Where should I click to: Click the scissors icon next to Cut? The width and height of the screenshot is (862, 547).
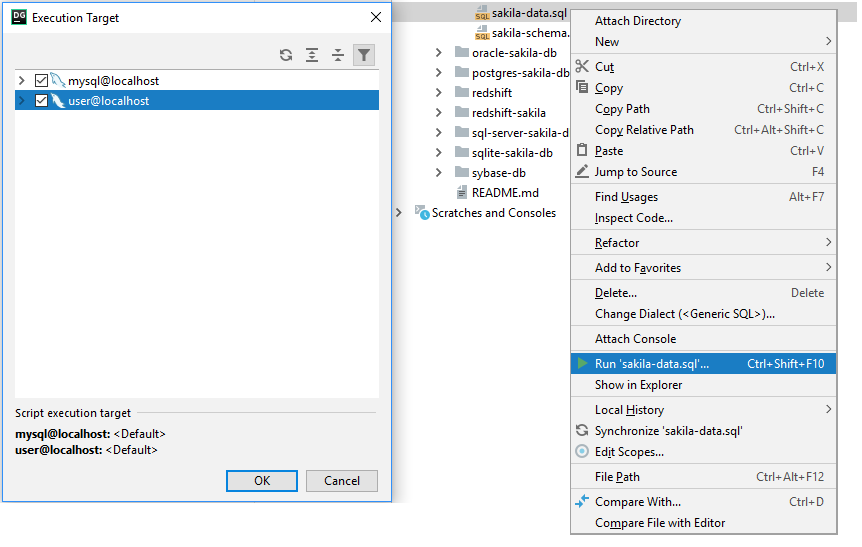click(x=582, y=67)
